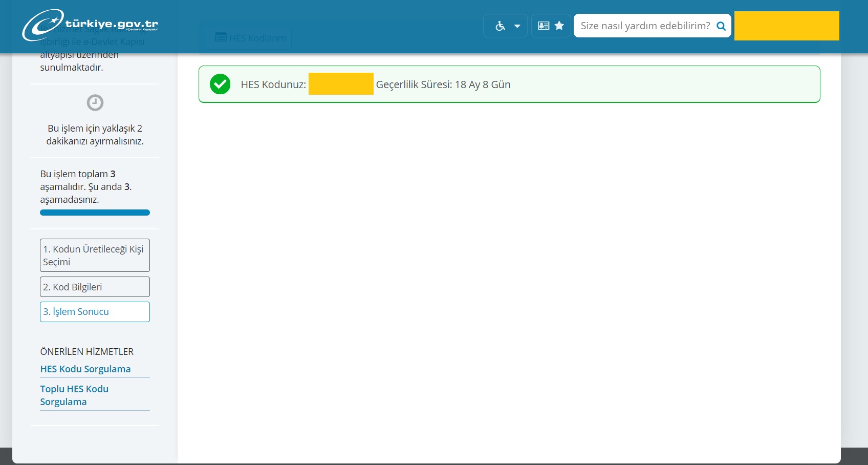Screen dimensions: 868x465
Task: Click the blue step progress bar
Action: click(x=95, y=213)
